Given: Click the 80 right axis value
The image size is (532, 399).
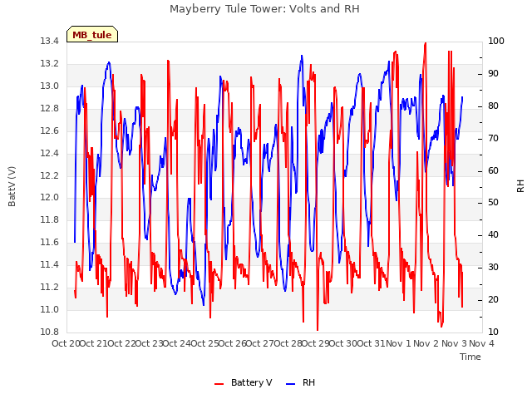Looking at the screenshot, I should tap(493, 106).
